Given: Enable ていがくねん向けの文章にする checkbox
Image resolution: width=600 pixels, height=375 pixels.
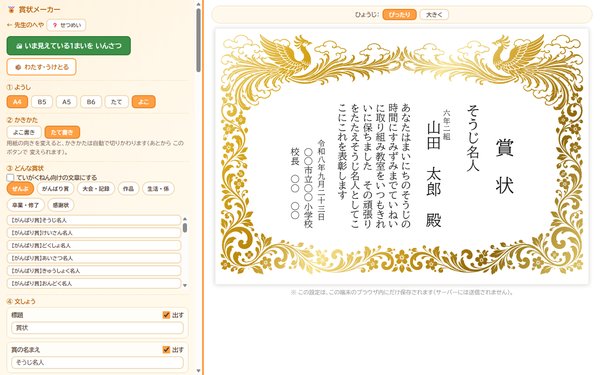Looking at the screenshot, I should pyautogui.click(x=10, y=178).
